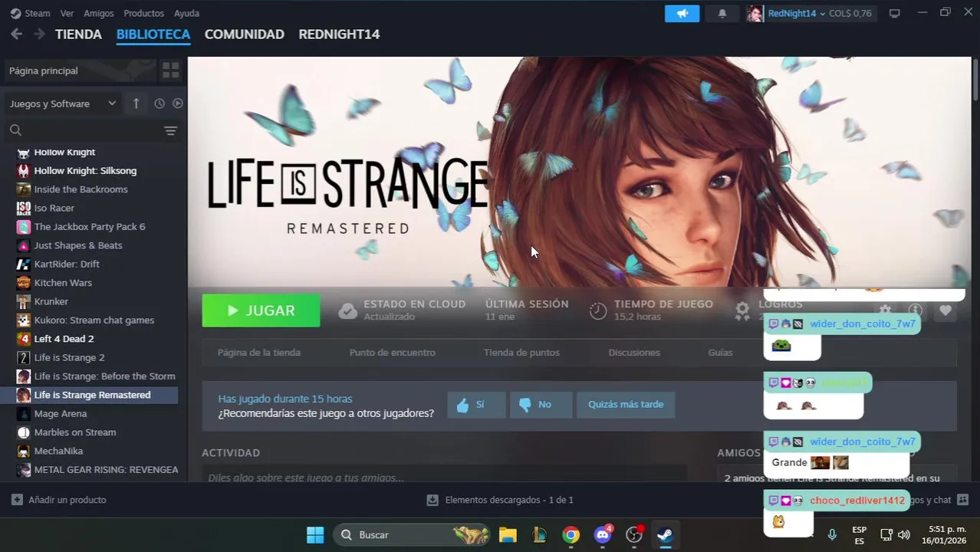Open Discusiones link
Viewport: 980px width, 552px height.
tap(634, 353)
